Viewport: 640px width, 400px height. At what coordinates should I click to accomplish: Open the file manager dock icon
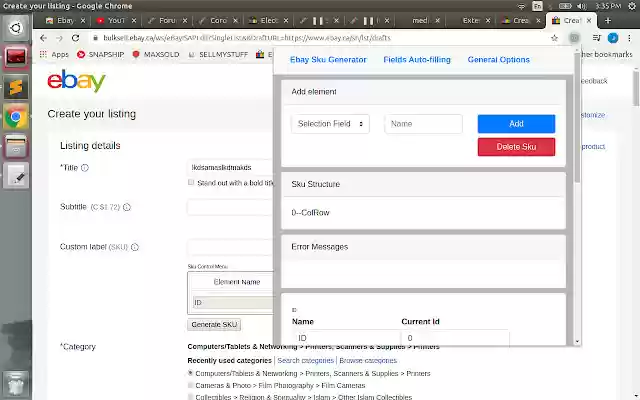(x=16, y=147)
